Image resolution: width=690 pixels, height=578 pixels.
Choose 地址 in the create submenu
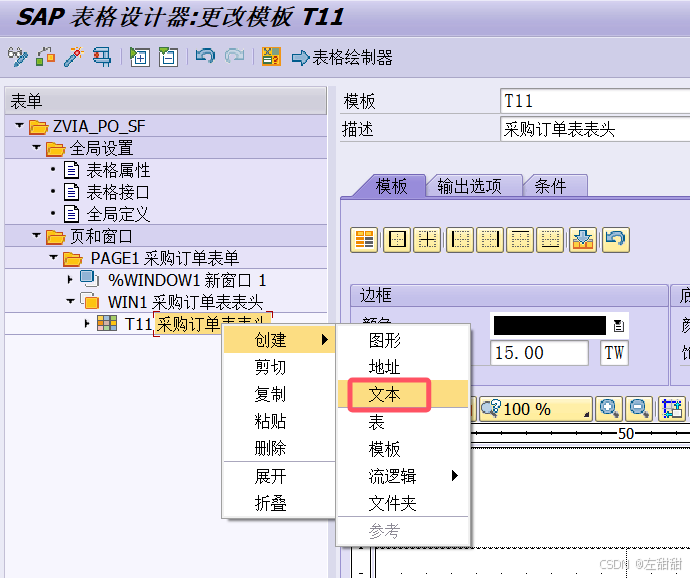click(403, 367)
